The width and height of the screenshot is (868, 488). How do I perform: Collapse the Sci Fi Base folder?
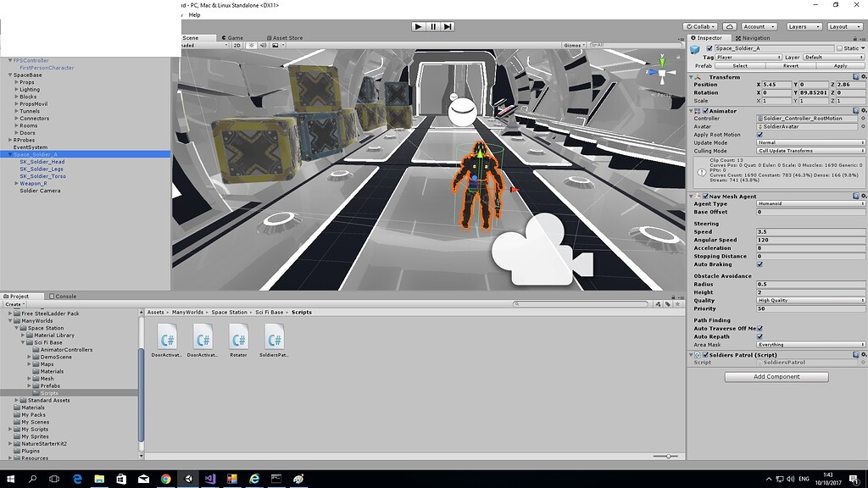pyautogui.click(x=24, y=343)
